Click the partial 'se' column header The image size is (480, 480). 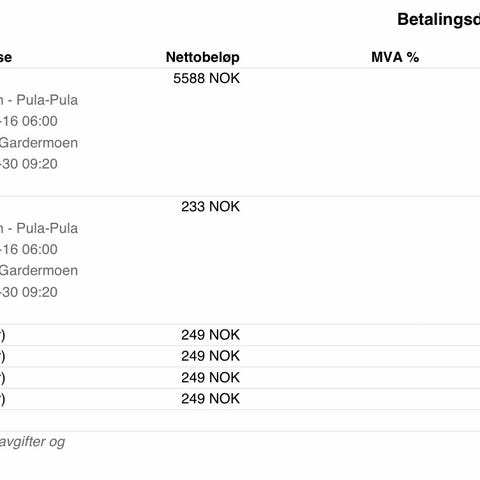[x=6, y=57]
